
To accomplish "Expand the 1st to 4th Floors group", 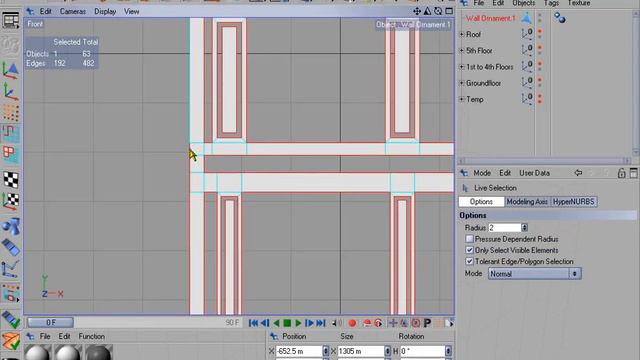I will pos(462,67).
